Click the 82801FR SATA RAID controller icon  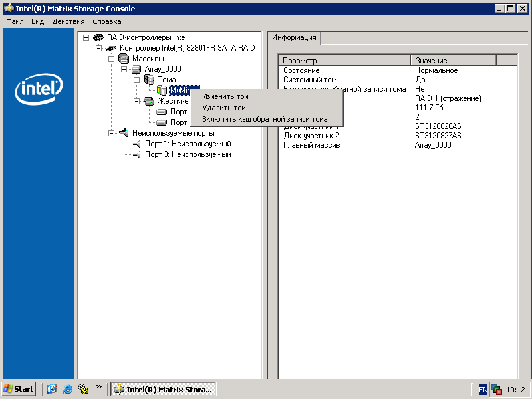tap(111, 48)
